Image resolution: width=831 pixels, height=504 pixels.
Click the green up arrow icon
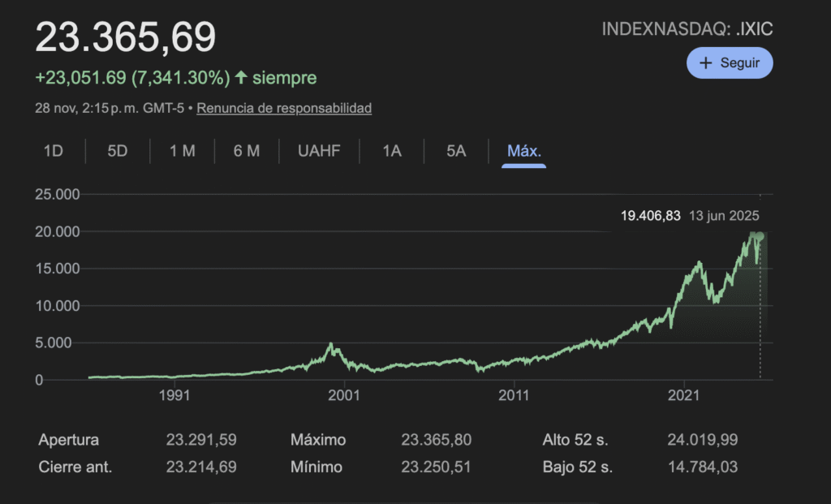coord(241,78)
